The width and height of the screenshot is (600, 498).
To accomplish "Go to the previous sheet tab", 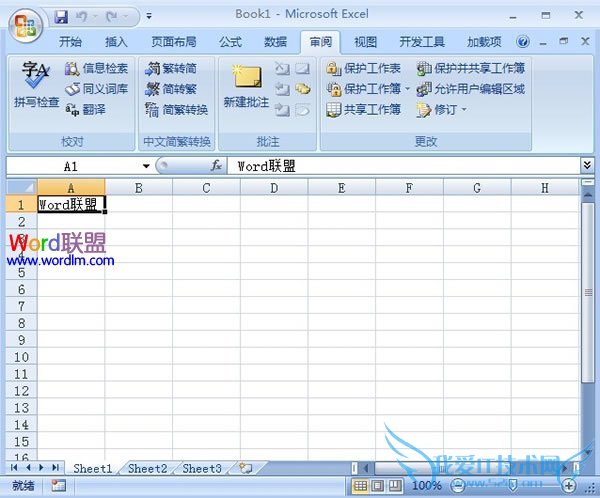I will click(28, 467).
